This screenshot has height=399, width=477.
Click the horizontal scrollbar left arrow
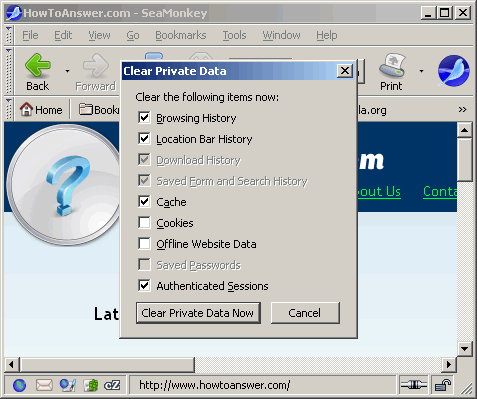click(x=11, y=364)
